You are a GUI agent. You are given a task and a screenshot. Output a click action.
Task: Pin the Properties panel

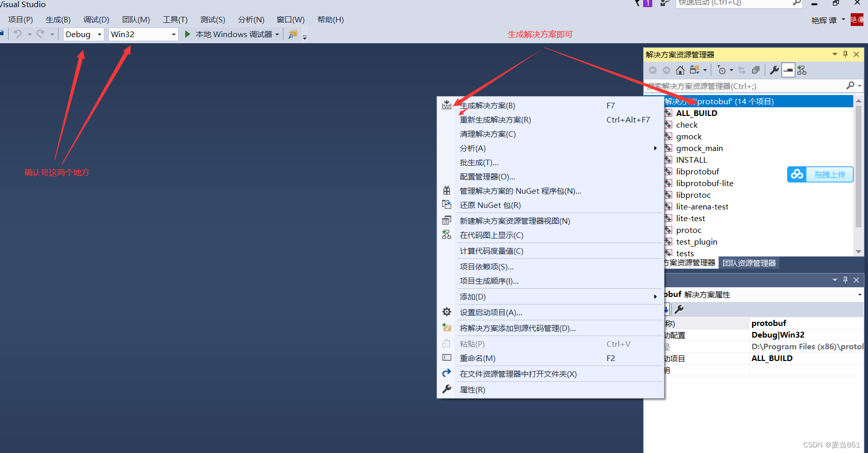coord(846,280)
